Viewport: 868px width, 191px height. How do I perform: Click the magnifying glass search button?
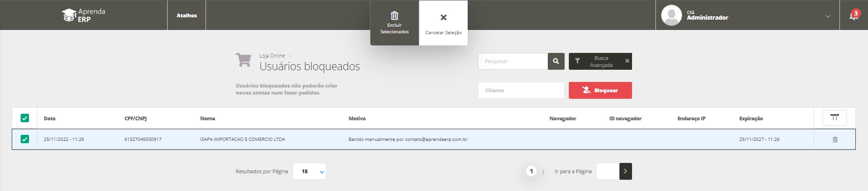pyautogui.click(x=556, y=61)
